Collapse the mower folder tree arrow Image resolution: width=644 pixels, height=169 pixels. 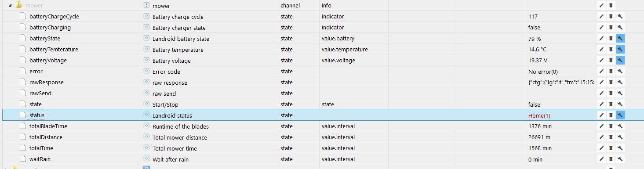pos(10,5)
